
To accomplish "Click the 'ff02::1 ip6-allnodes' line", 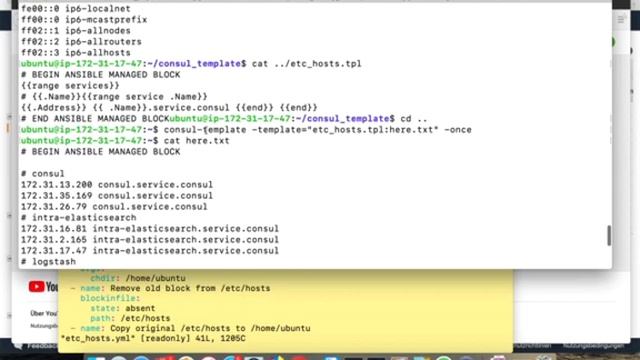I will point(76,31).
